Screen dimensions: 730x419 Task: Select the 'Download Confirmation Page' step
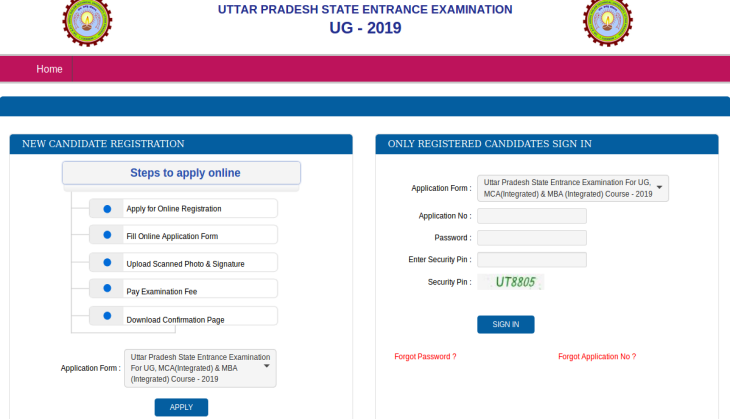pos(183,316)
